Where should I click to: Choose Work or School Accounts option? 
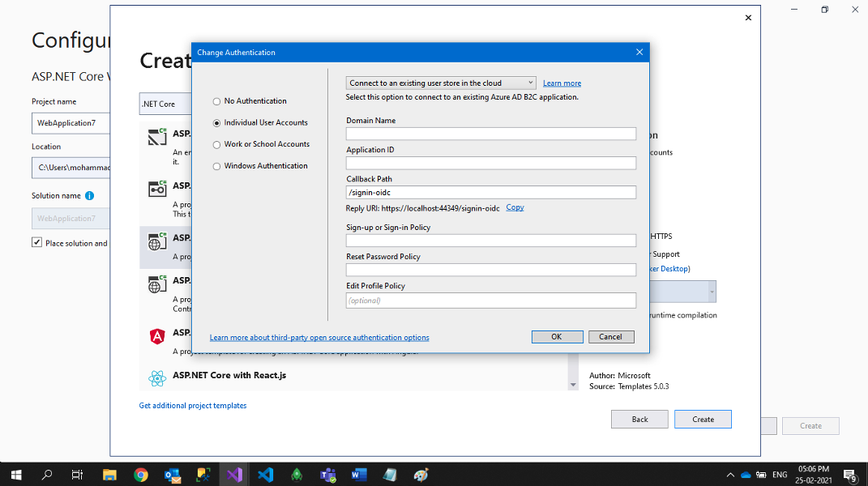[216, 145]
